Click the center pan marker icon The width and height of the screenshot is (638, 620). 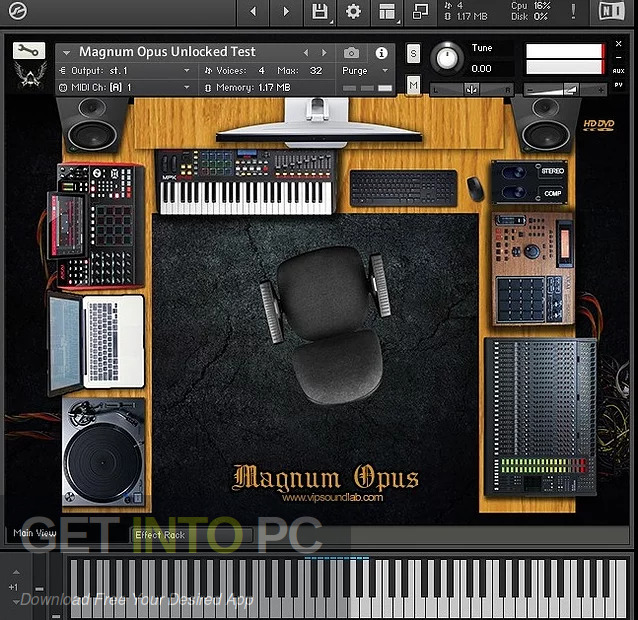point(472,90)
